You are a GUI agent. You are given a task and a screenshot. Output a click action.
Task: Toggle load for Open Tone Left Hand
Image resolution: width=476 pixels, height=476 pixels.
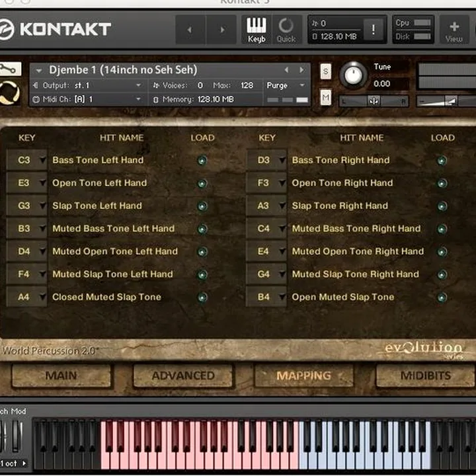click(x=202, y=183)
